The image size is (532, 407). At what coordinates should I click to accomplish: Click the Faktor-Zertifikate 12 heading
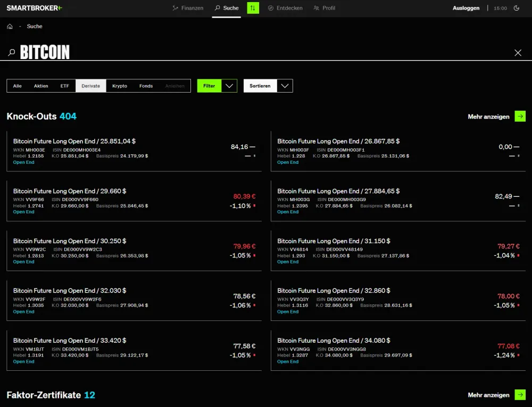pos(51,395)
